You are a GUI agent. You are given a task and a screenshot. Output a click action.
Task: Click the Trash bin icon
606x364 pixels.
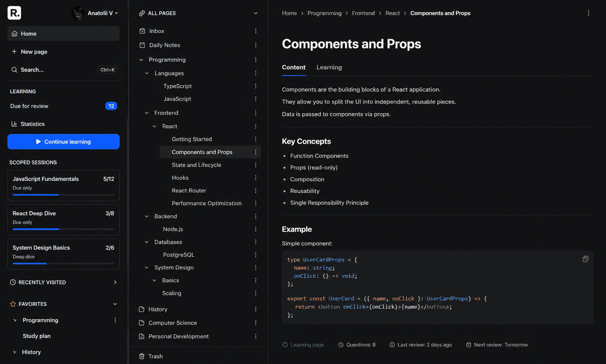point(142,356)
